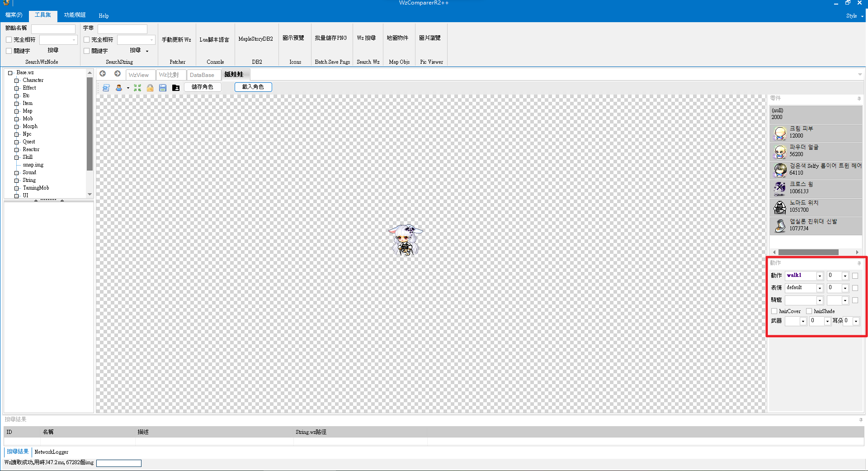Click the blue script document toolbar icon
The height and width of the screenshot is (471, 868).
[106, 87]
